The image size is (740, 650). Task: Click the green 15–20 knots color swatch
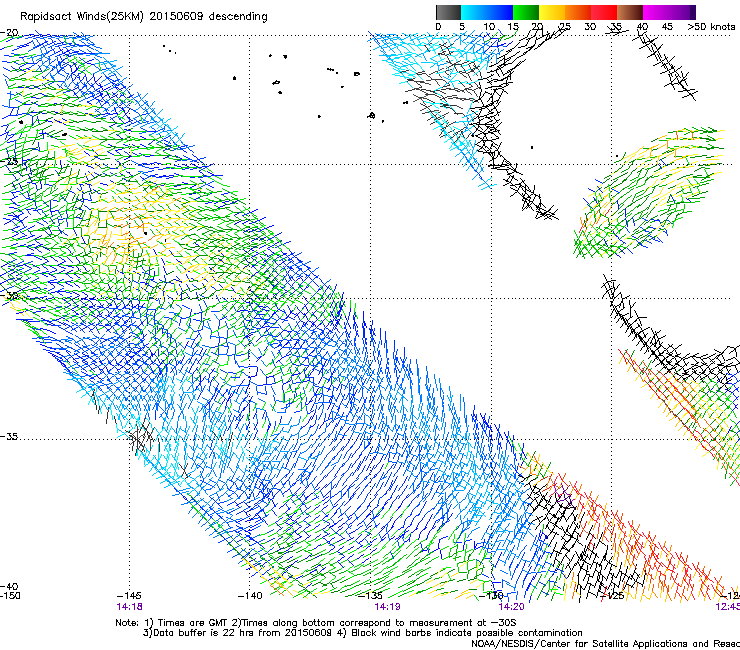point(526,12)
